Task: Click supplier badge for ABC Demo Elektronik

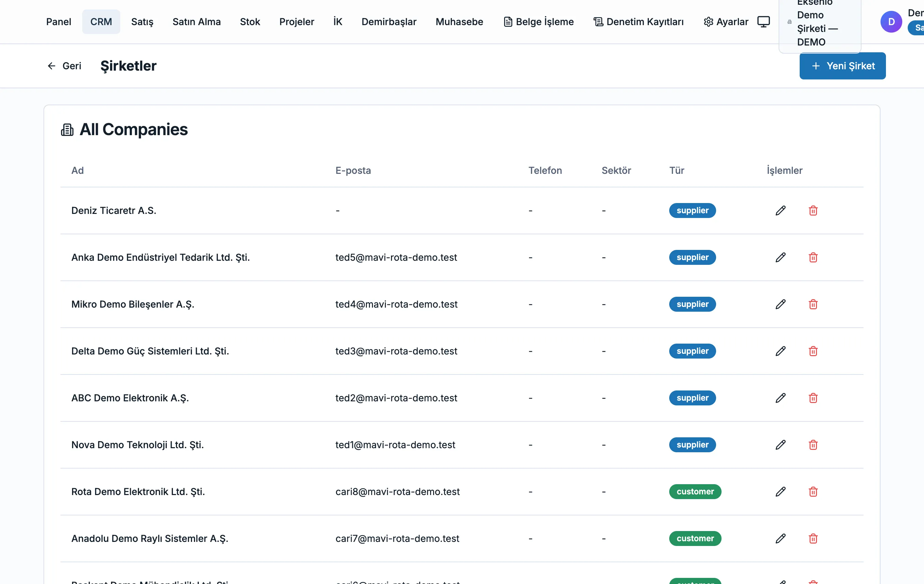Action: [x=692, y=398]
